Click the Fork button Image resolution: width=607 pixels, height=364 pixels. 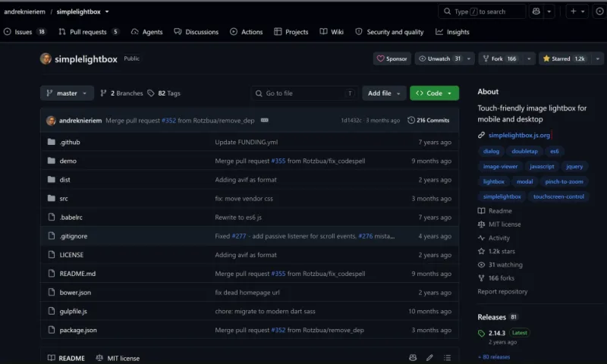point(500,59)
